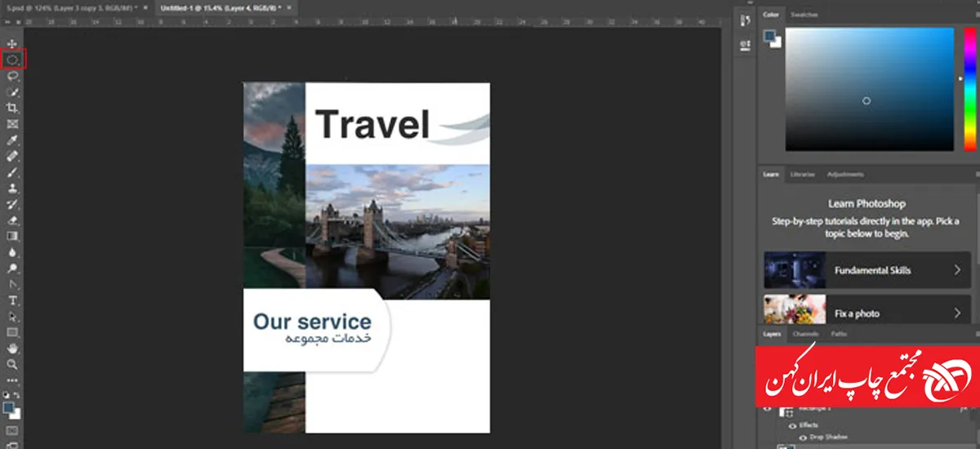Expand the Fundamental Skills tutorials
The image size is (980, 449).
pyautogui.click(x=957, y=270)
